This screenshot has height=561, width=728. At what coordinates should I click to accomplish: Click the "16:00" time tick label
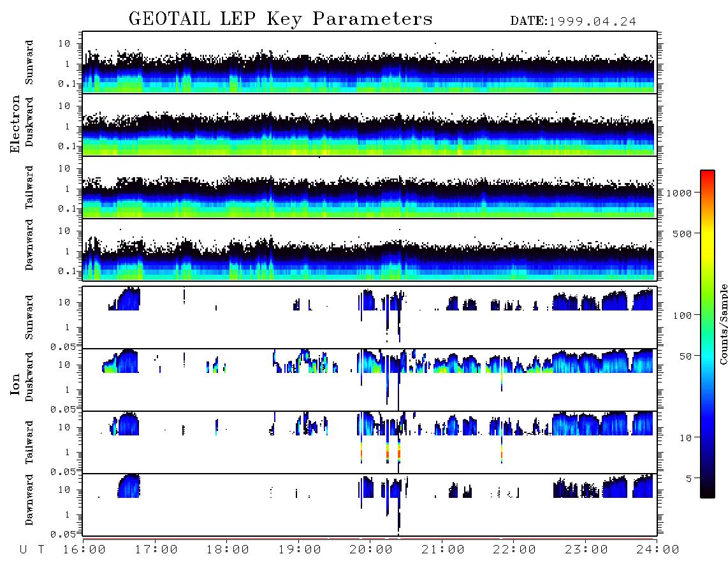pyautogui.click(x=85, y=550)
